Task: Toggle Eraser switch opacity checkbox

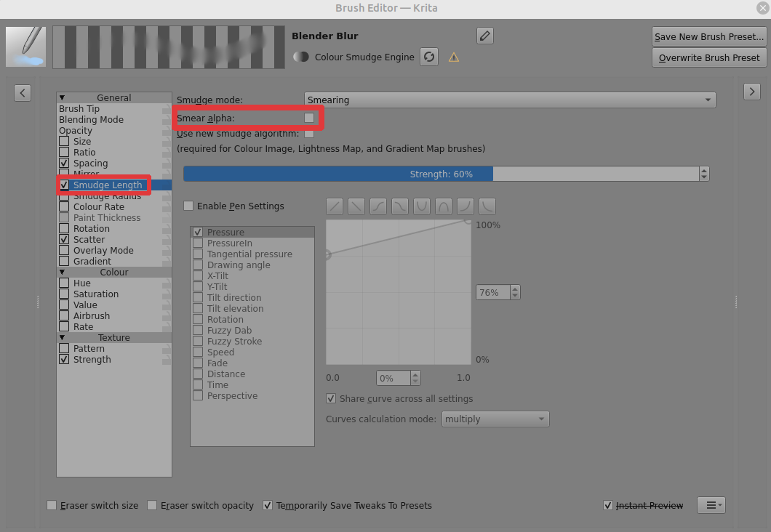Action: click(x=152, y=506)
